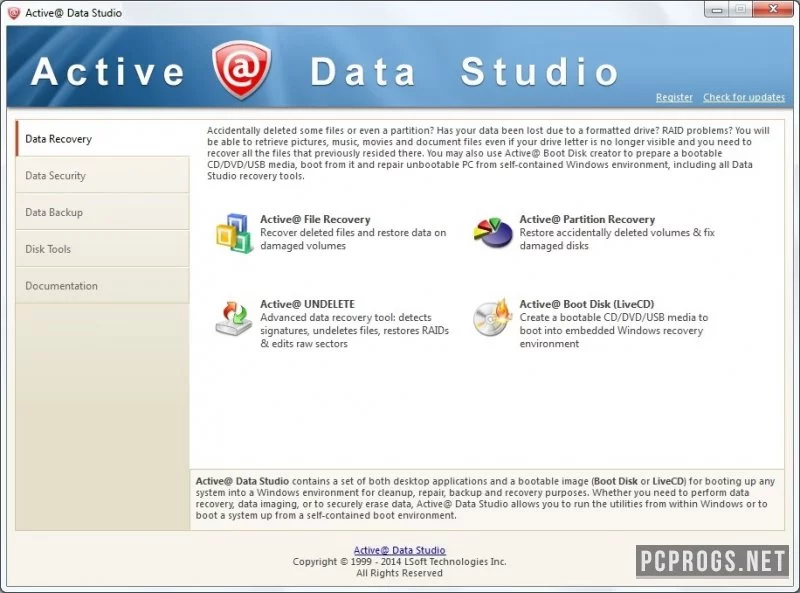
Task: Click the Active@ File Recovery title
Action: click(315, 219)
